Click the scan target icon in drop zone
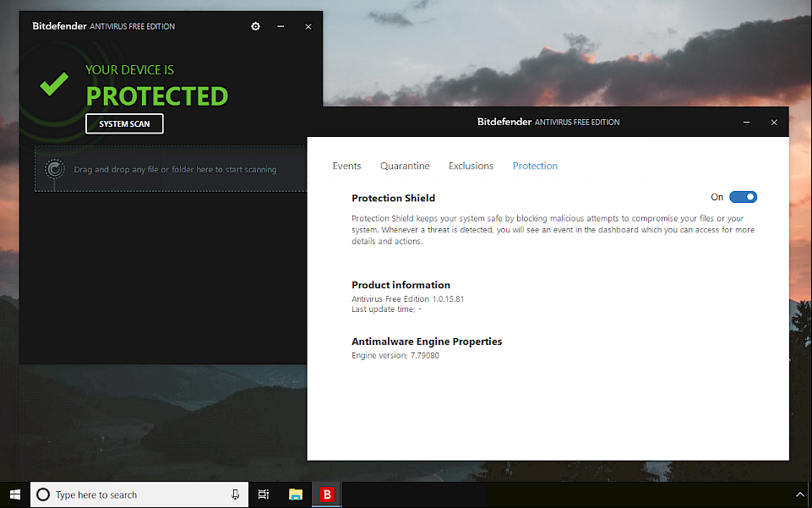Viewport: 812px width, 508px height. tap(54, 169)
